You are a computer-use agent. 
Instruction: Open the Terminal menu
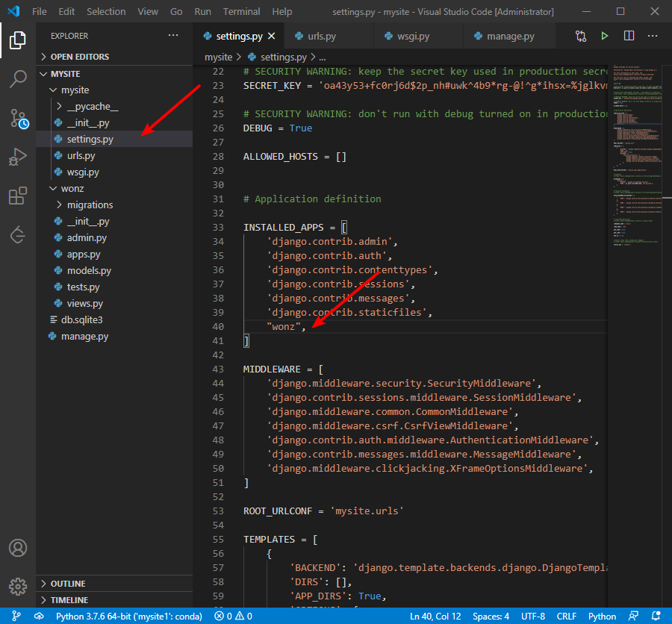(x=241, y=12)
